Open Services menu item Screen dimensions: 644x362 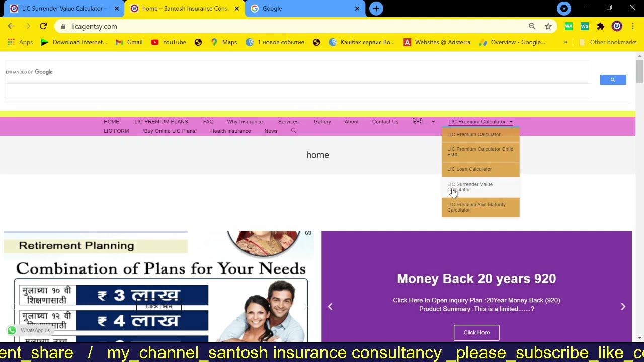tap(288, 122)
